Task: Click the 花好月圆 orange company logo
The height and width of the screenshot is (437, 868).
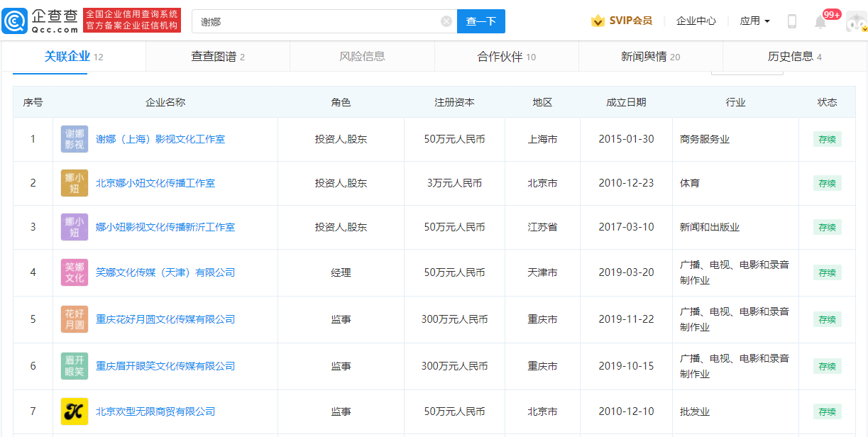Action: tap(75, 319)
